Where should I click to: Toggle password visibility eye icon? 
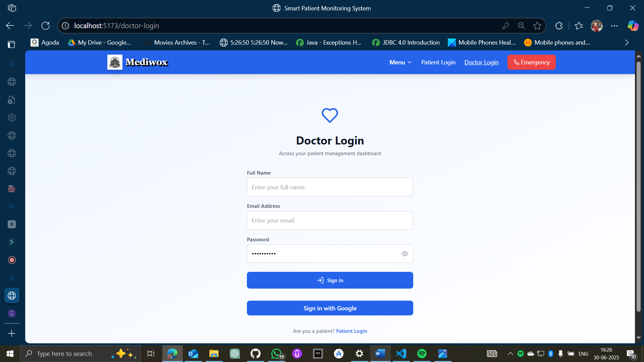pyautogui.click(x=405, y=254)
